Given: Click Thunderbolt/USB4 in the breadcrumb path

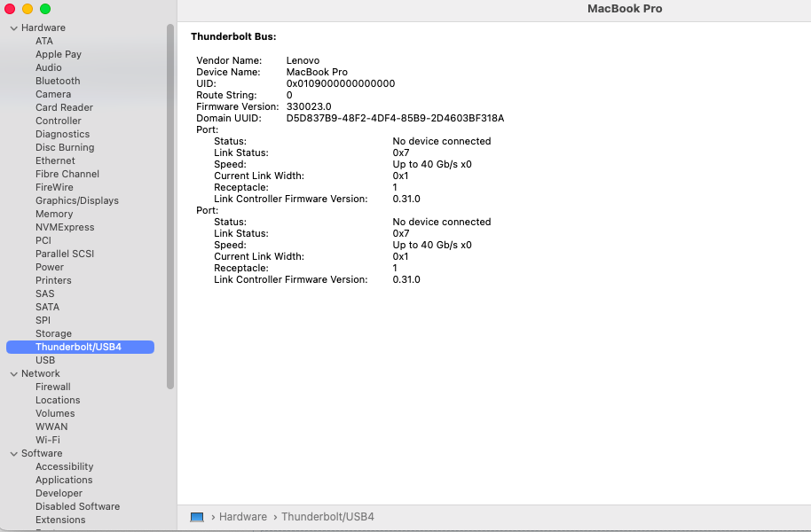Looking at the screenshot, I should tap(330, 516).
